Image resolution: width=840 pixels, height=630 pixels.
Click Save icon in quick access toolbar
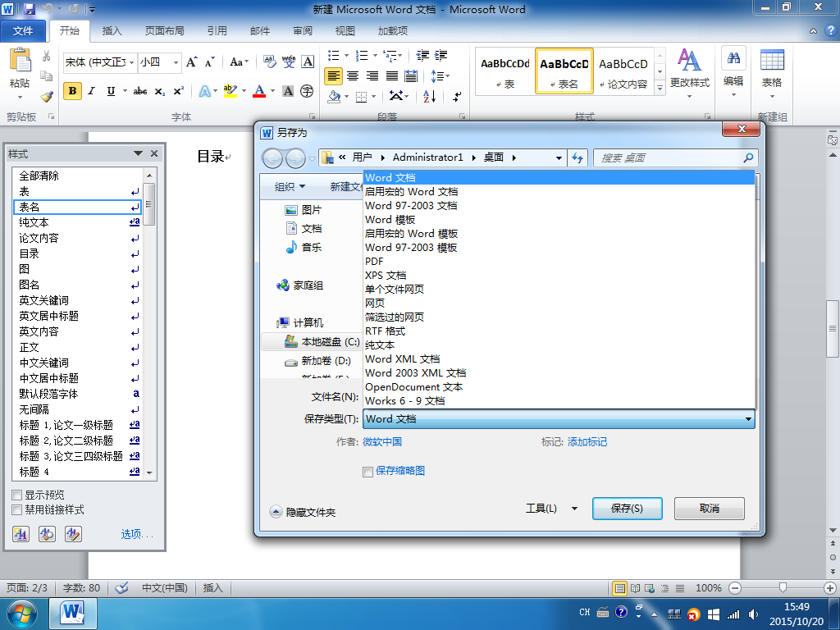29,9
